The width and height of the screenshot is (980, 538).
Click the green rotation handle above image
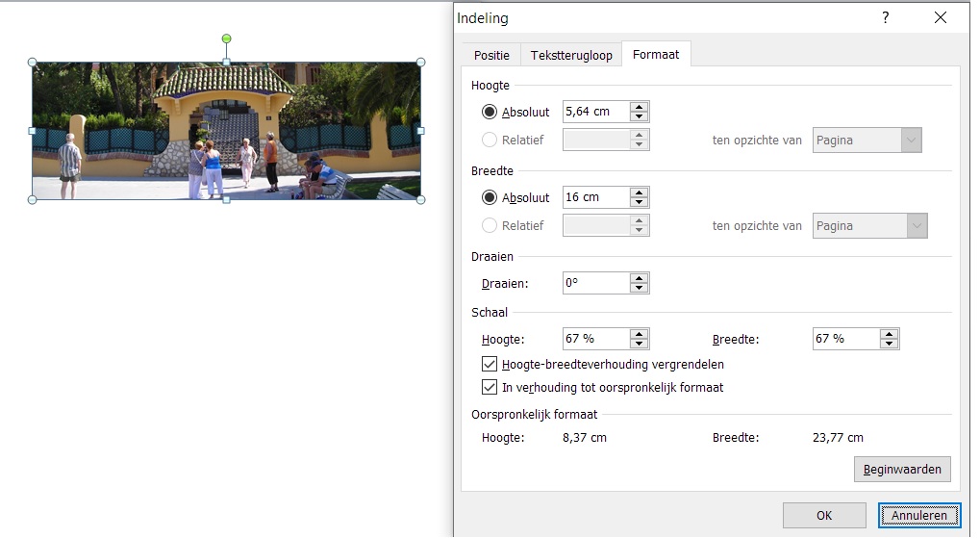click(227, 38)
